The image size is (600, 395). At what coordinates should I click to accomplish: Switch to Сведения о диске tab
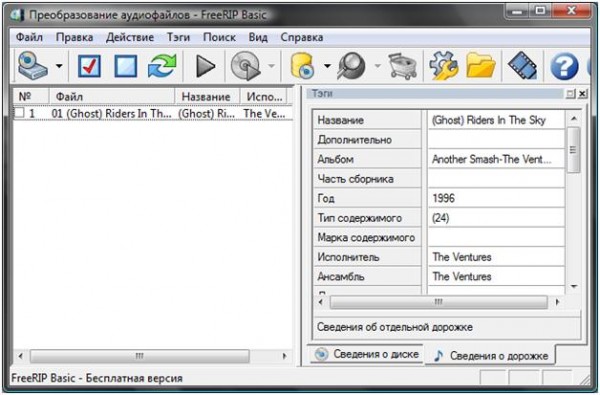point(367,354)
